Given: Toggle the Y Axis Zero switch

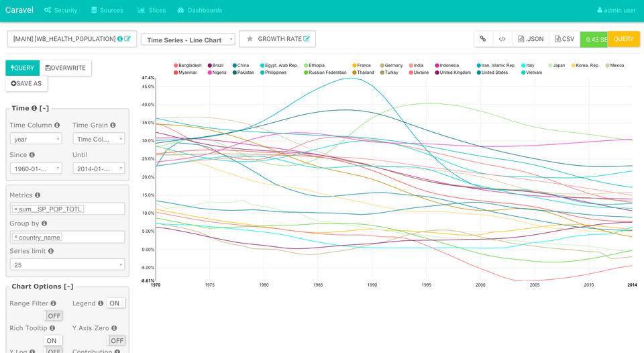Looking at the screenshot, I should [116, 341].
